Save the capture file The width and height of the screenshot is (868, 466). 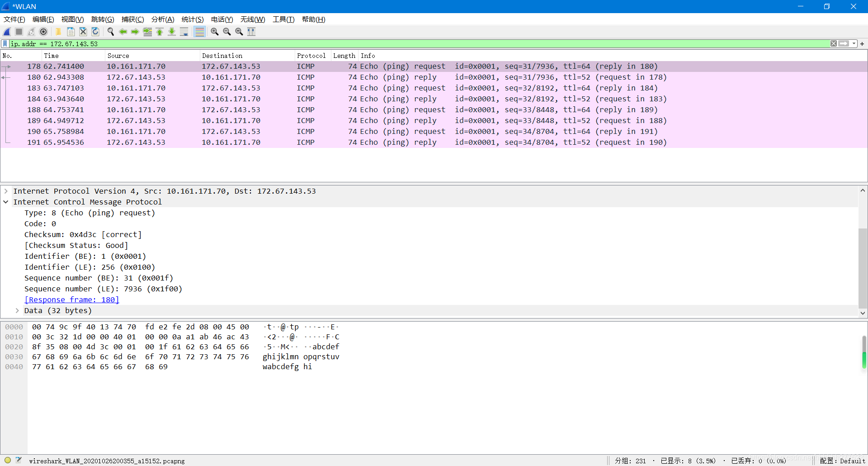coord(71,32)
